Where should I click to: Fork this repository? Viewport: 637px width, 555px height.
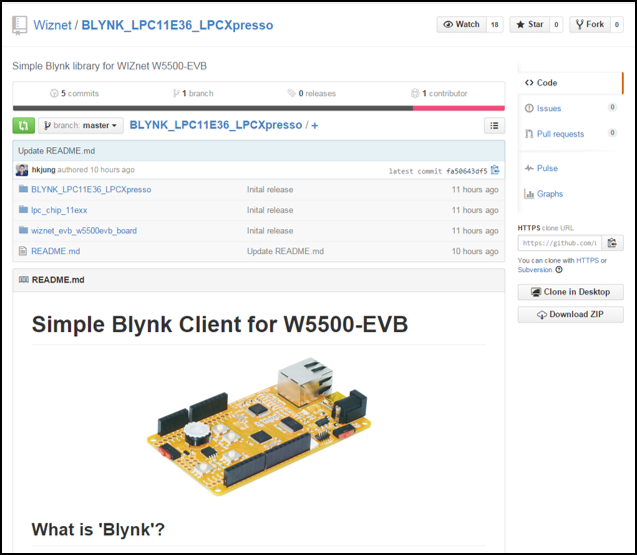590,24
